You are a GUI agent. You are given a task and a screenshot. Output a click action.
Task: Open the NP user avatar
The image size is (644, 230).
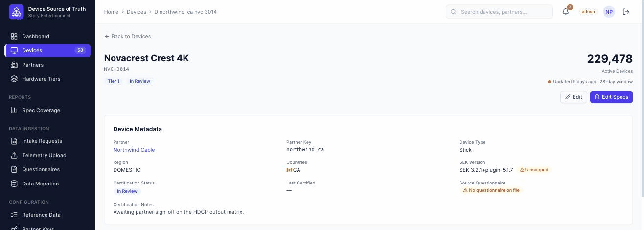pyautogui.click(x=609, y=12)
